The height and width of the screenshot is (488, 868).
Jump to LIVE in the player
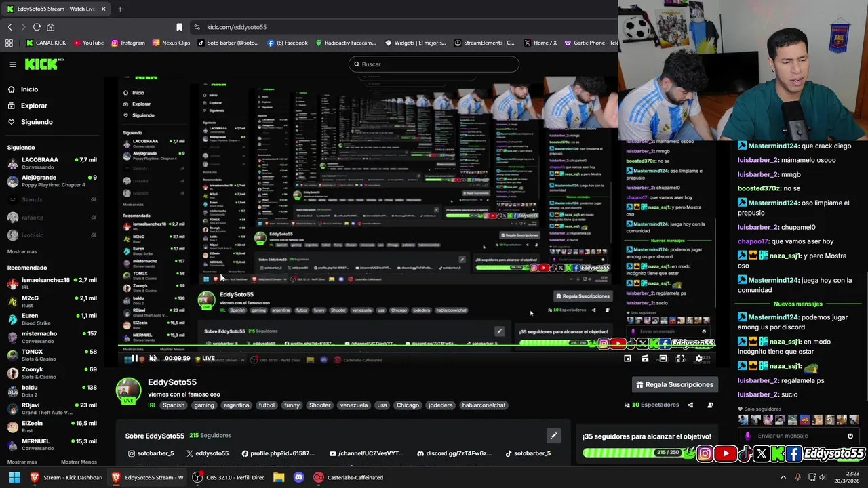pos(205,359)
